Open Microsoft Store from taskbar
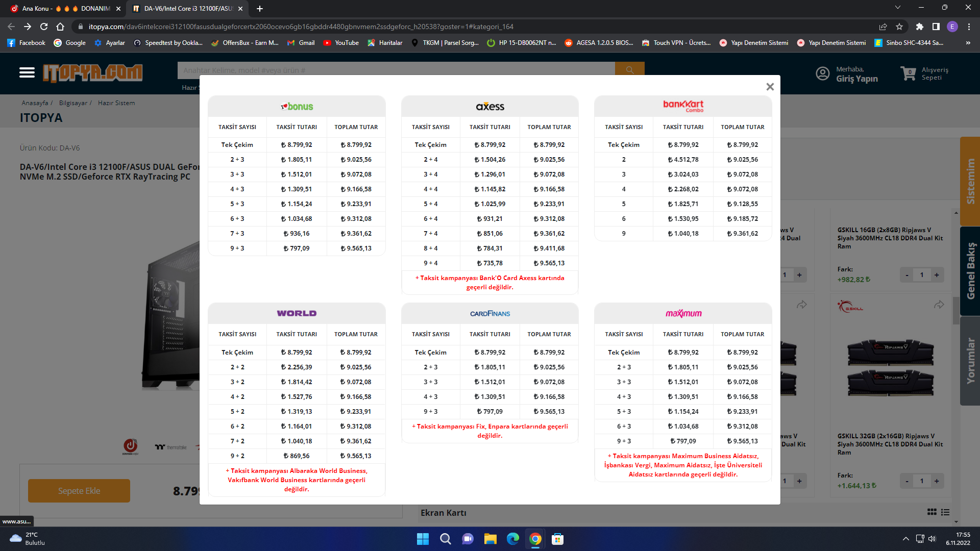 pos(558,539)
